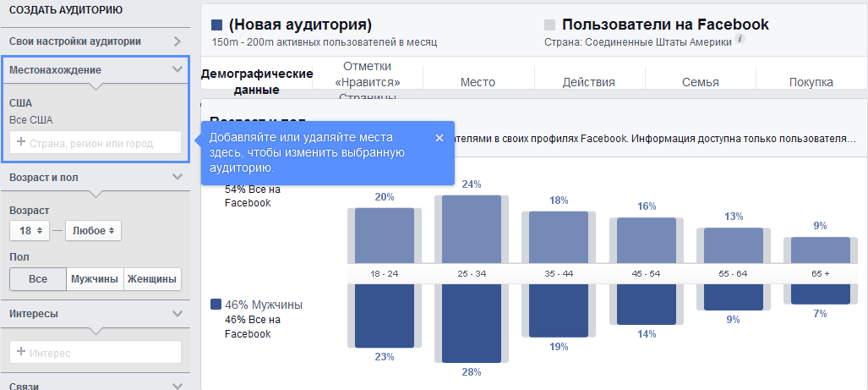
Task: Collapse the Местонахождение section
Action: coord(177,69)
